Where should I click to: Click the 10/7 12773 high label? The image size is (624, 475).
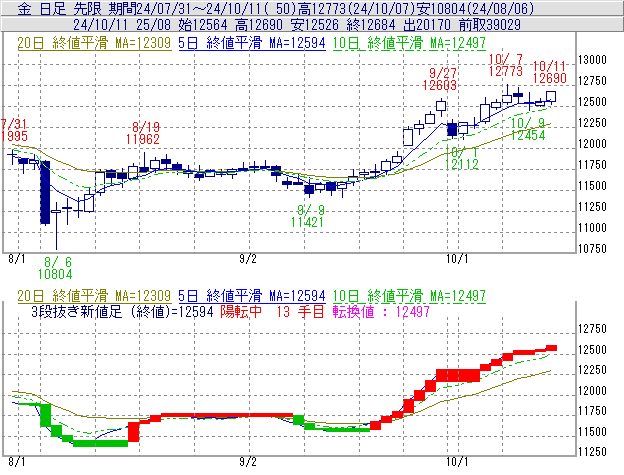tap(505, 65)
